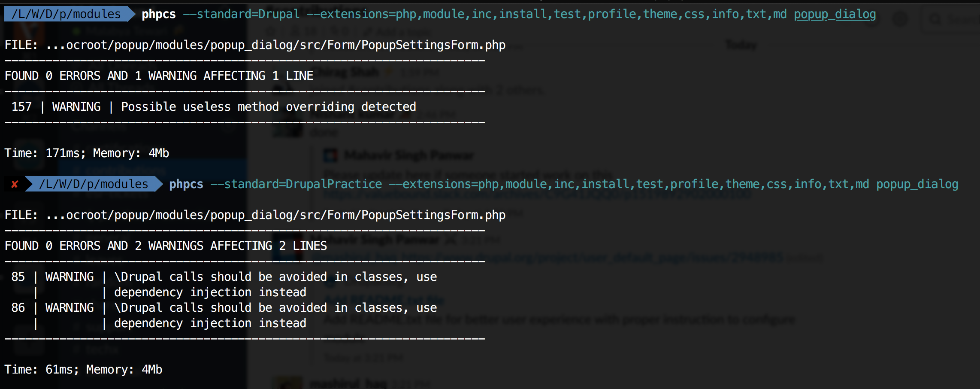Open the popup_dialog link in the command line

834,14
